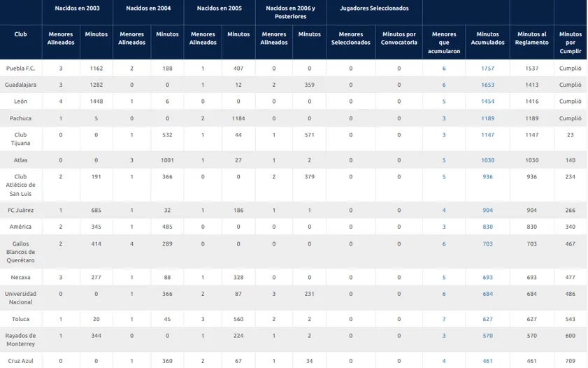The height and width of the screenshot is (368, 588).
Task: Open Rayados de Monterrey's 570 minutes link
Action: point(487,335)
